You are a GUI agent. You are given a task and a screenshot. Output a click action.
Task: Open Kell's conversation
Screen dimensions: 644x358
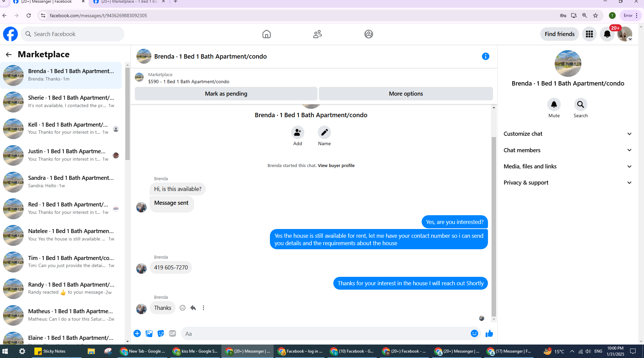click(x=61, y=128)
